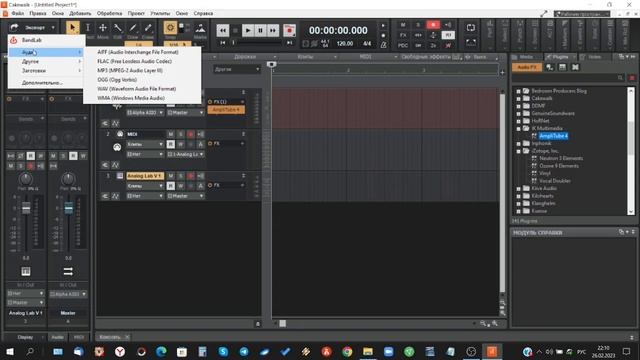The image size is (640, 360).
Task: Solo the Analog Lab V 1 track
Action: (x=180, y=176)
